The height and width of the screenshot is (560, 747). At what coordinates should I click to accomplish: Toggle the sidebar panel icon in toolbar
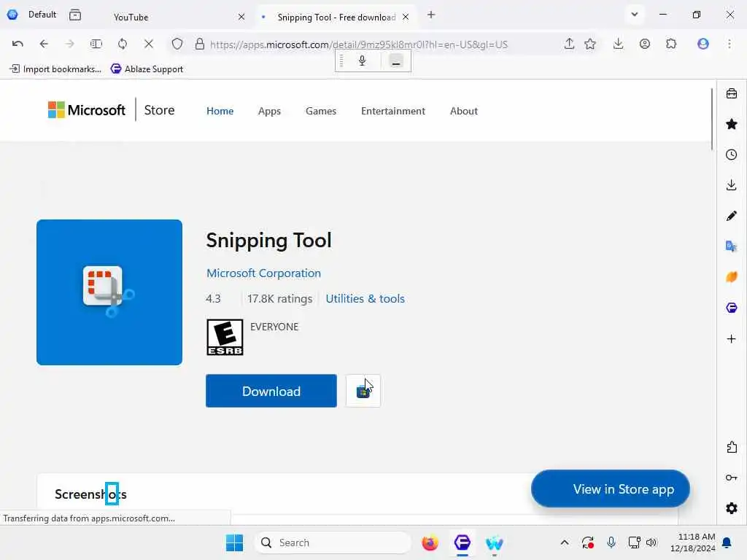coord(96,44)
